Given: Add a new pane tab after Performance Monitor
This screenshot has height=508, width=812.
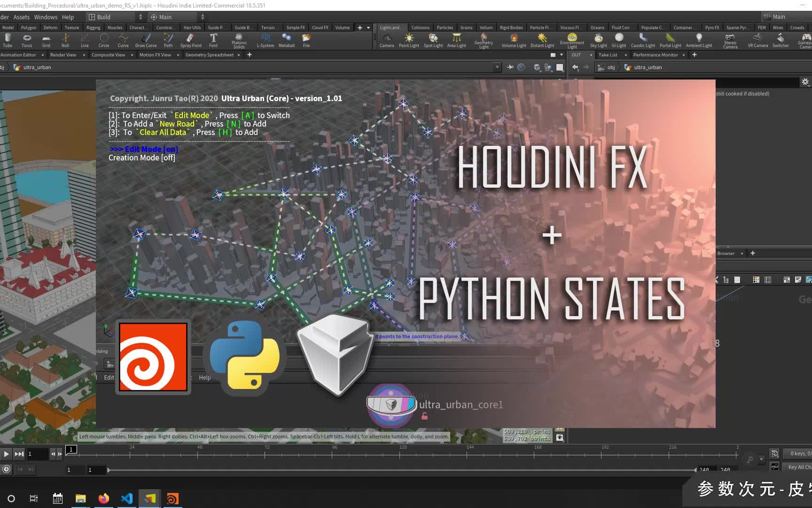Looking at the screenshot, I should (x=695, y=55).
